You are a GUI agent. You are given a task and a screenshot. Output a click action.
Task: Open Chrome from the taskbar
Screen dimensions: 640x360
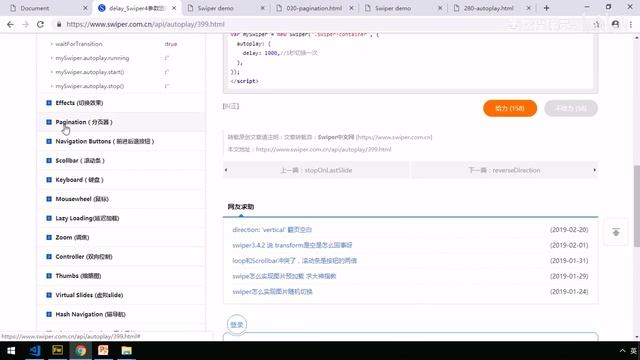(x=80, y=351)
